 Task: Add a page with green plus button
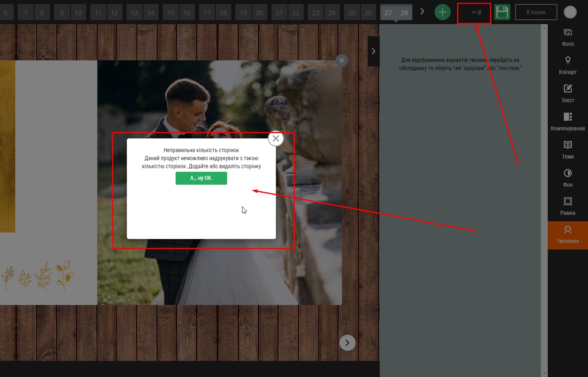tap(442, 12)
